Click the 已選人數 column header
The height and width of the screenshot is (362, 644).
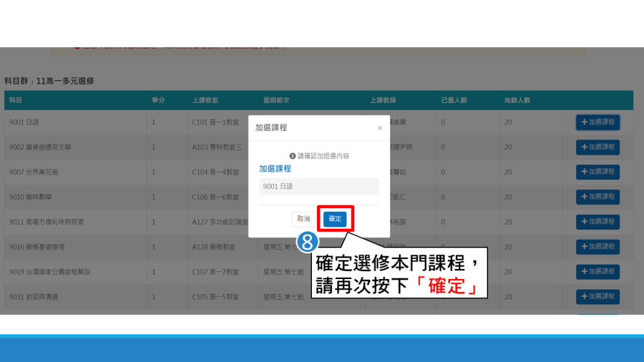454,101
